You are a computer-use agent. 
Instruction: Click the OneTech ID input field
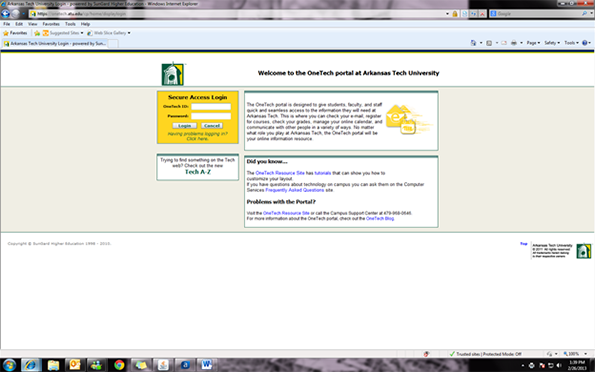click(x=211, y=107)
